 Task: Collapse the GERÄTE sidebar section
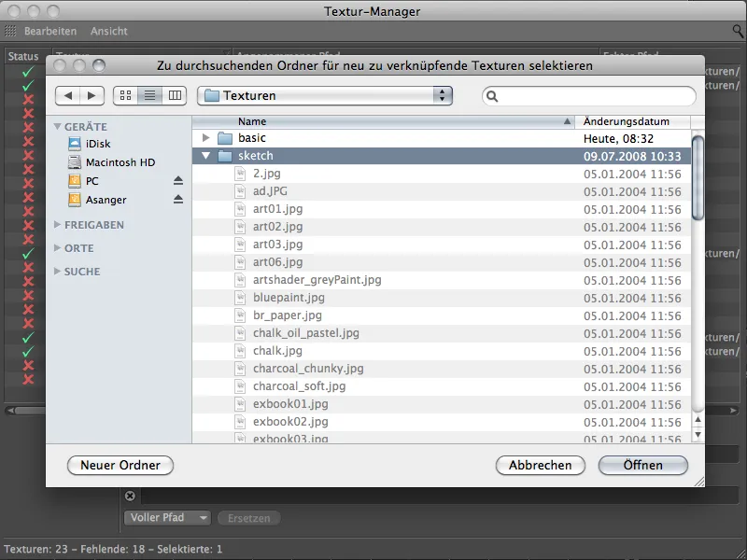[58, 127]
